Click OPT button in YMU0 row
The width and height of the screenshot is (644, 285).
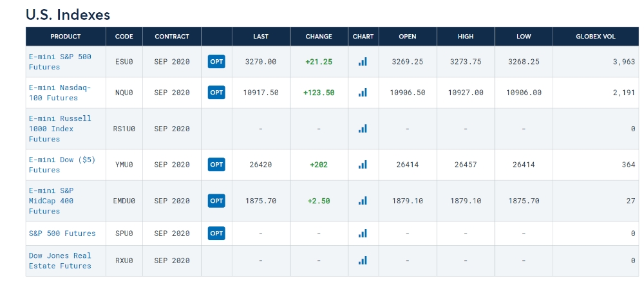click(x=216, y=165)
